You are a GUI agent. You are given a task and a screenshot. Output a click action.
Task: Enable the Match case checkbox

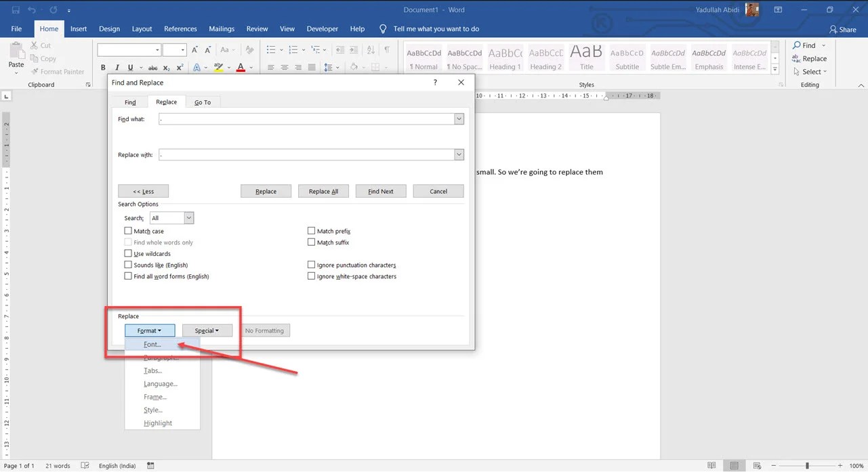(x=128, y=231)
